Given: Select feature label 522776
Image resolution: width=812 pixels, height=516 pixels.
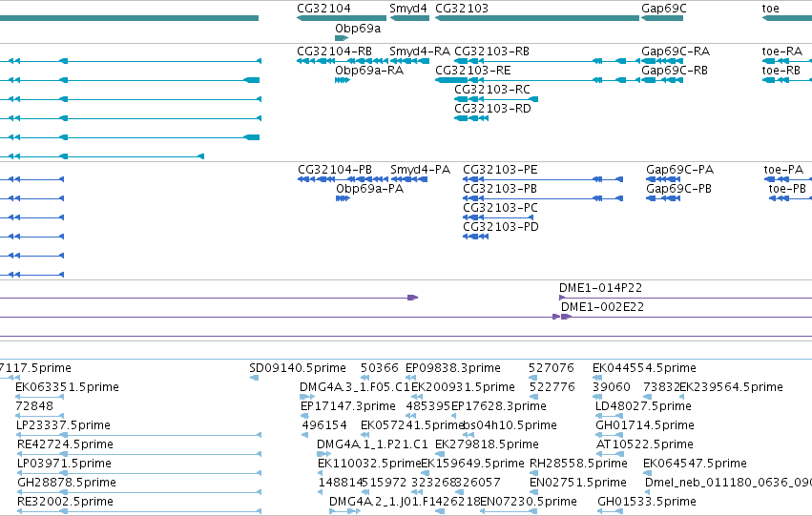Looking at the screenshot, I should [x=552, y=387].
